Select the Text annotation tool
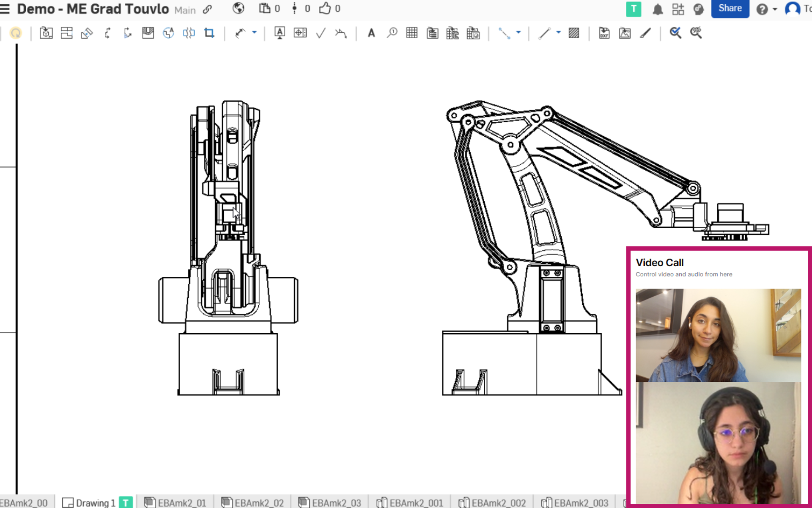Screen dimensions: 812x508 [x=371, y=33]
